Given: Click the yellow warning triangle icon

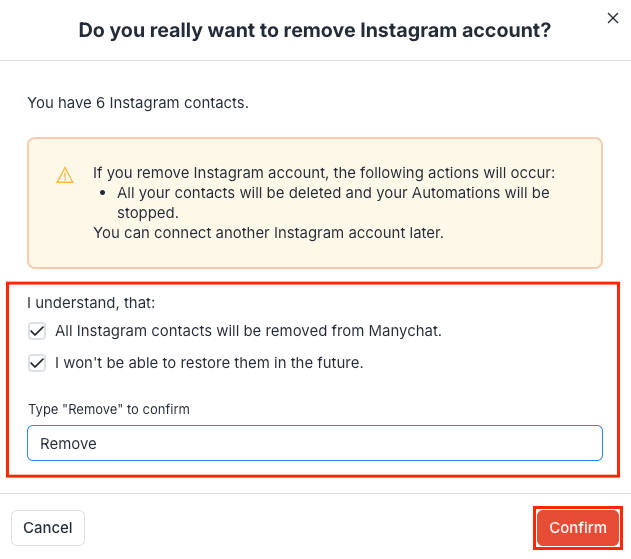Looking at the screenshot, I should tap(65, 175).
